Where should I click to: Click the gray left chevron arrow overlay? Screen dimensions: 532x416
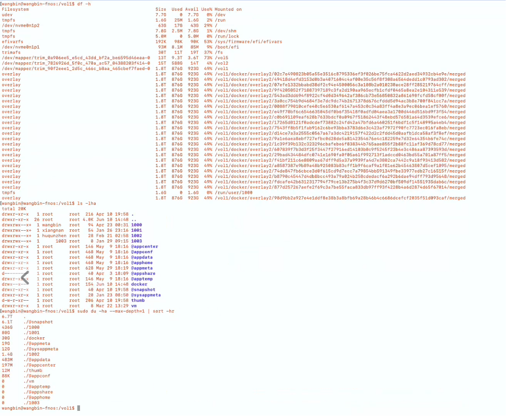coord(25,277)
